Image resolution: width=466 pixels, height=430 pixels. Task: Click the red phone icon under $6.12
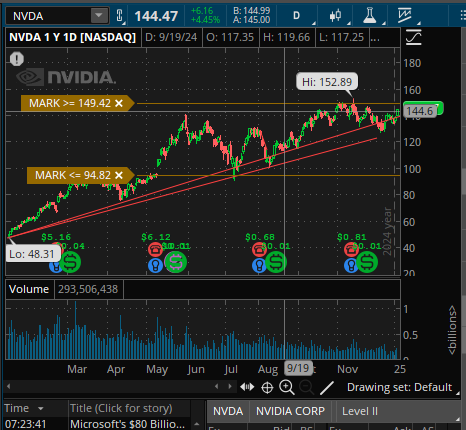coord(155,249)
